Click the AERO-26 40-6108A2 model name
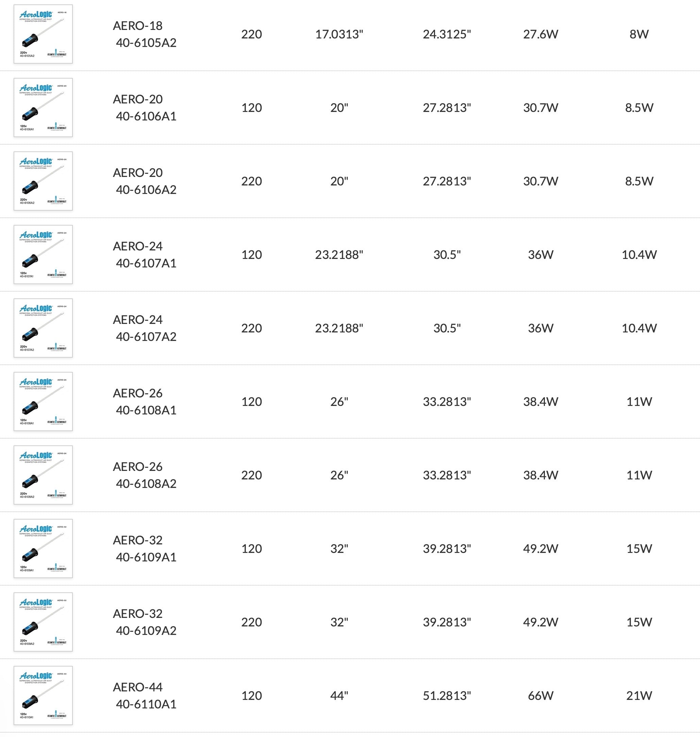700x737 pixels. 145,475
